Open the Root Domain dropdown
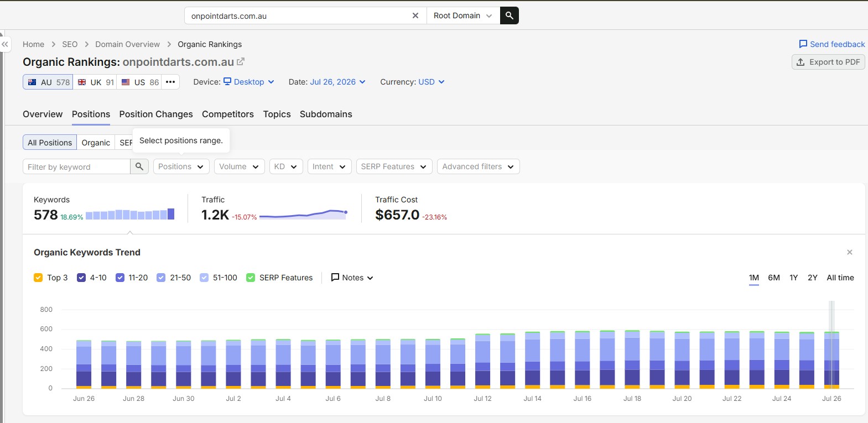 pos(463,15)
